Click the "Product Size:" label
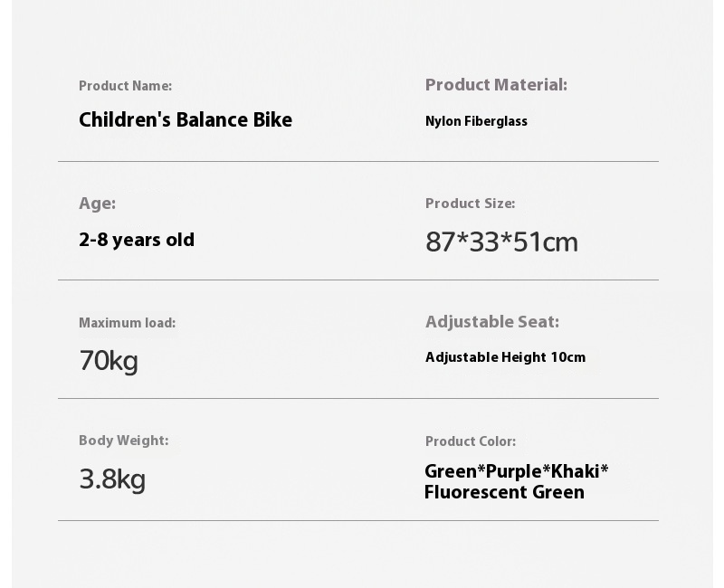The height and width of the screenshot is (588, 724). point(470,204)
